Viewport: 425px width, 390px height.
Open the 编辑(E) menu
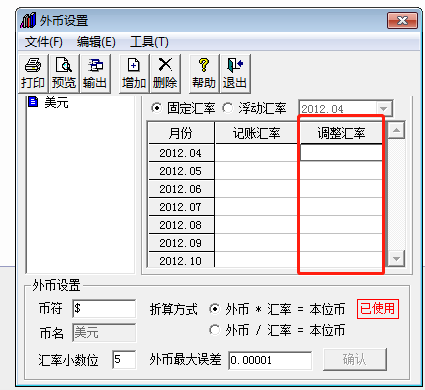pos(96,42)
